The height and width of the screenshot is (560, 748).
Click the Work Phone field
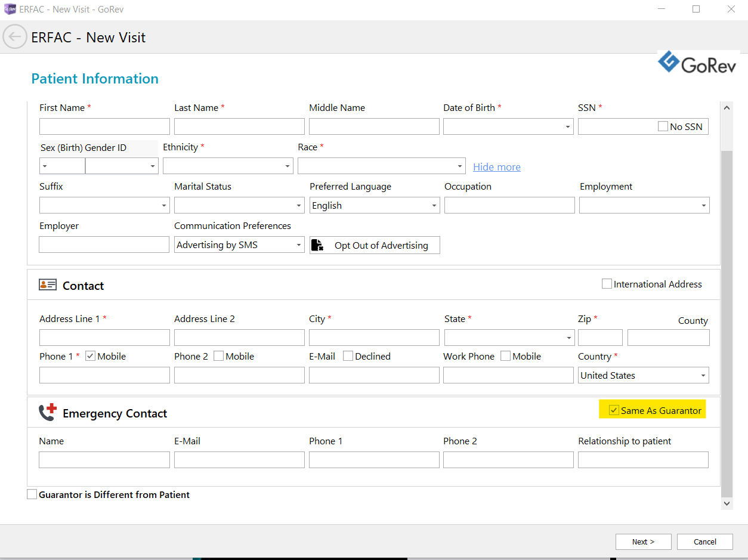click(x=508, y=375)
